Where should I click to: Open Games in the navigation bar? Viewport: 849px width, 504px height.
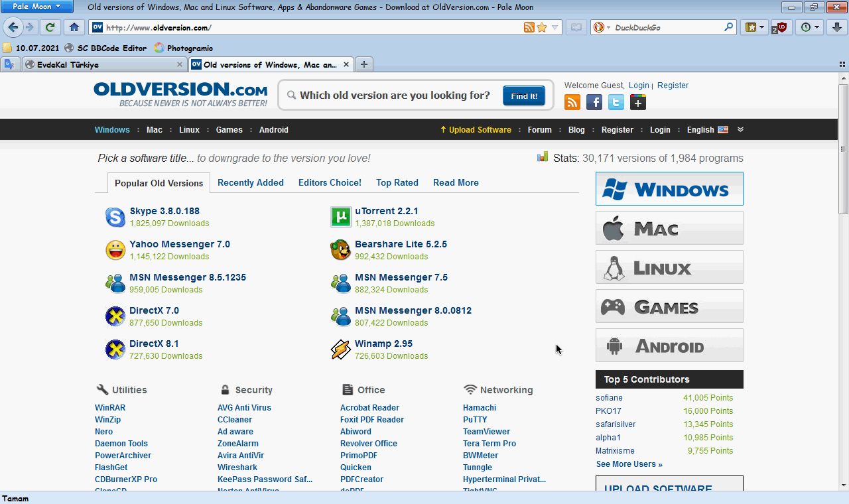(x=229, y=130)
